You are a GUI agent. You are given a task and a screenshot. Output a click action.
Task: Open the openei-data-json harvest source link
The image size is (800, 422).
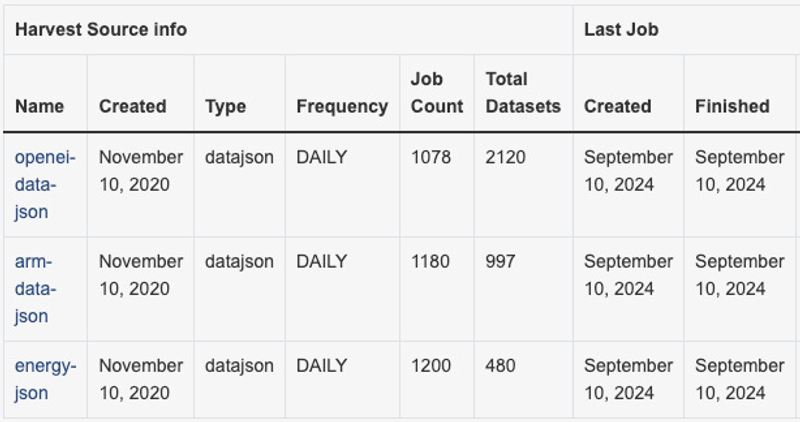pyautogui.click(x=44, y=184)
